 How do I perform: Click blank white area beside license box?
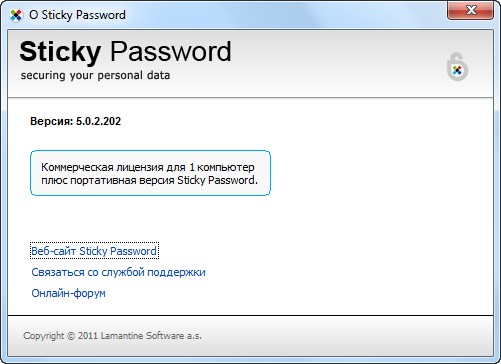(377, 173)
